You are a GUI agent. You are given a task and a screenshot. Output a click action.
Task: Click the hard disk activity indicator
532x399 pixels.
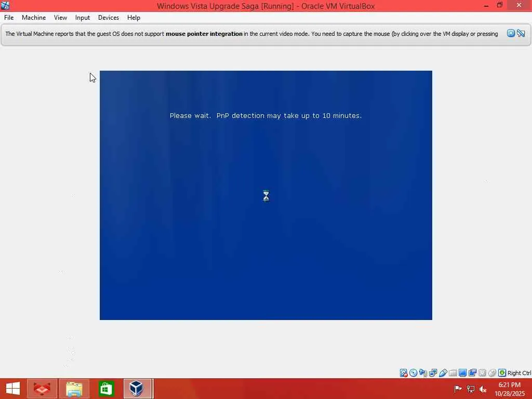pyautogui.click(x=403, y=373)
